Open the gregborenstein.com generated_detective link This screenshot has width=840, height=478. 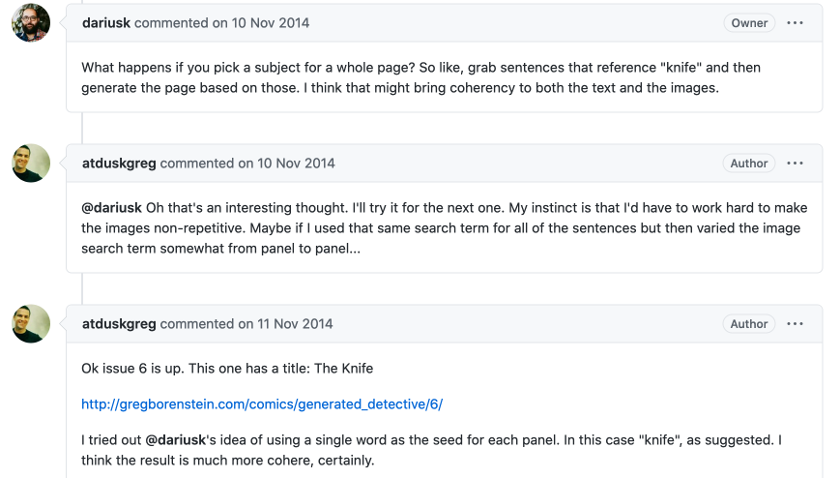pyautogui.click(x=262, y=404)
